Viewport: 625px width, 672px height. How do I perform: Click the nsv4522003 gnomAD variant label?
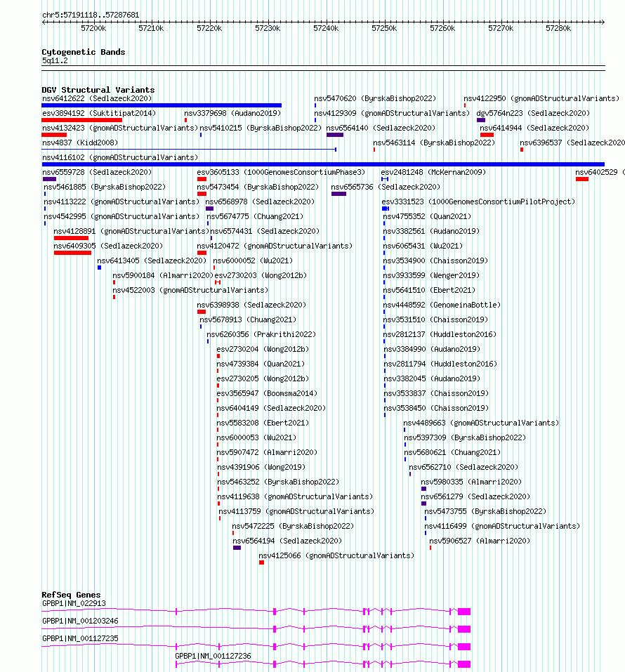point(190,291)
